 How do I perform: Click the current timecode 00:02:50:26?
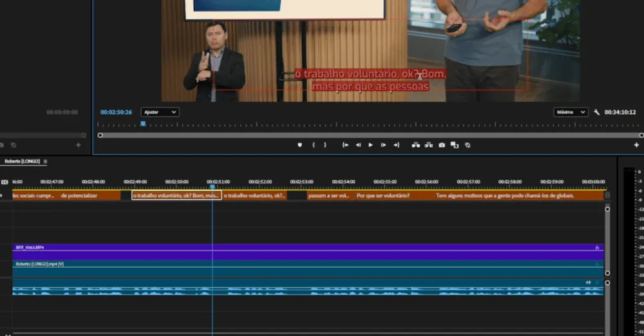point(116,112)
